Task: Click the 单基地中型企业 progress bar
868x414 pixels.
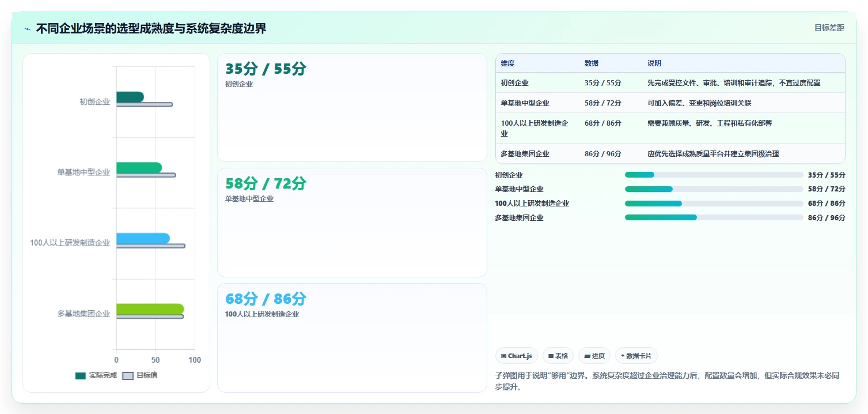Action: tap(714, 189)
